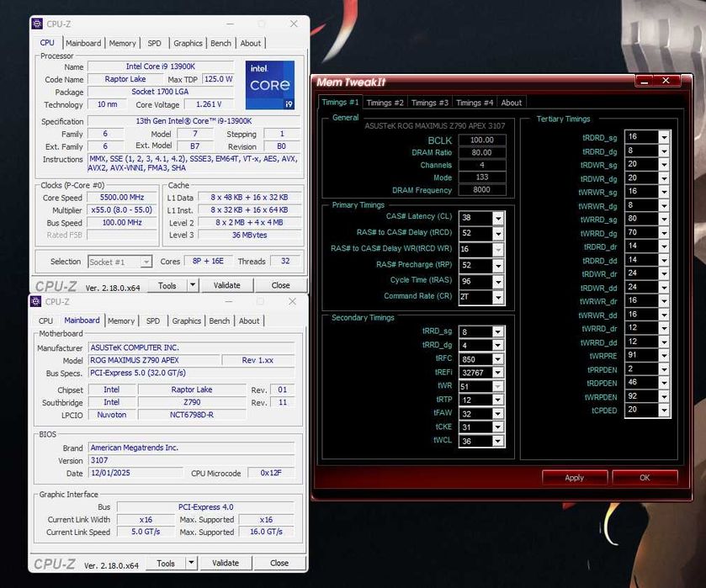Expand tRRD_dg dropdown
The width and height of the screenshot is (706, 588).
[497, 346]
